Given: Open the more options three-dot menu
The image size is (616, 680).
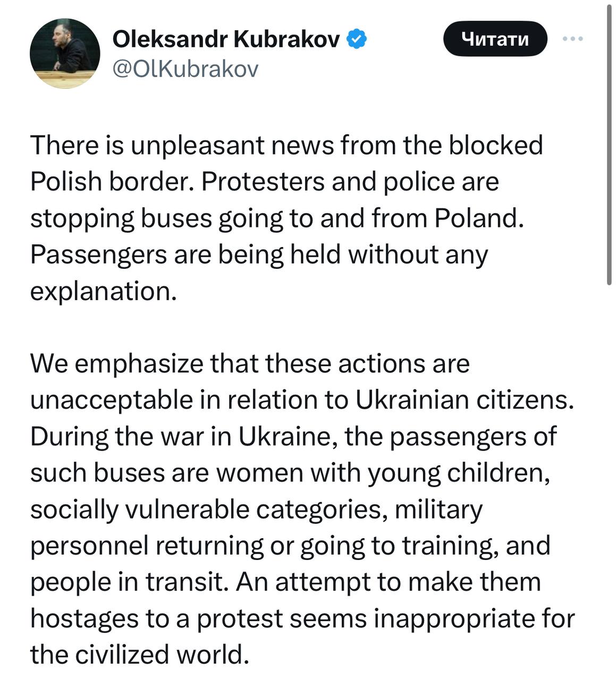Looking at the screenshot, I should (573, 39).
